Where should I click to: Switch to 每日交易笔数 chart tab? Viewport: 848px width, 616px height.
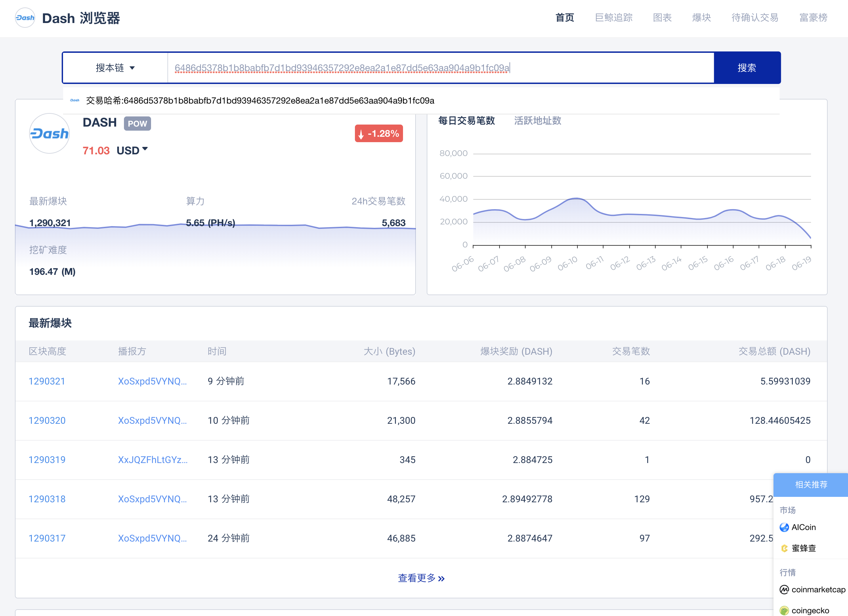[466, 120]
